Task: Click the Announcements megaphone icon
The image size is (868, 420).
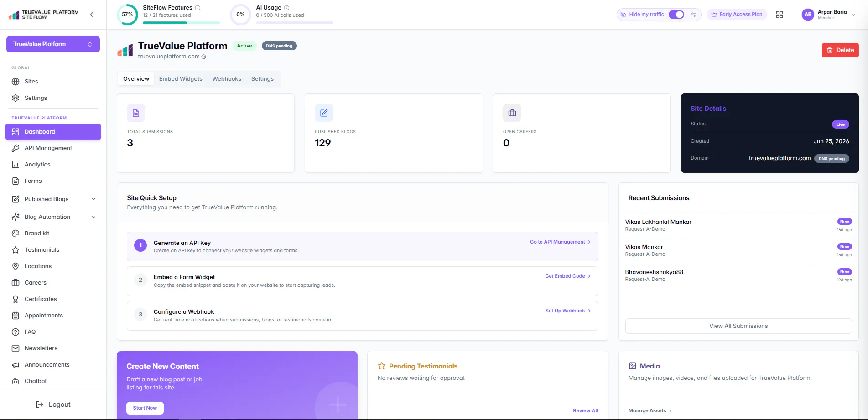Action: (x=16, y=365)
